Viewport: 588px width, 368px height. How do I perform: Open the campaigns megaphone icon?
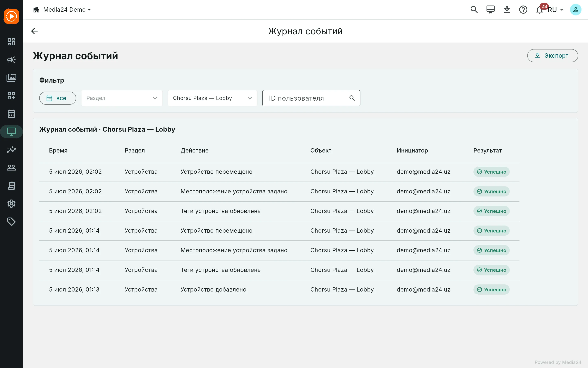coord(11,60)
